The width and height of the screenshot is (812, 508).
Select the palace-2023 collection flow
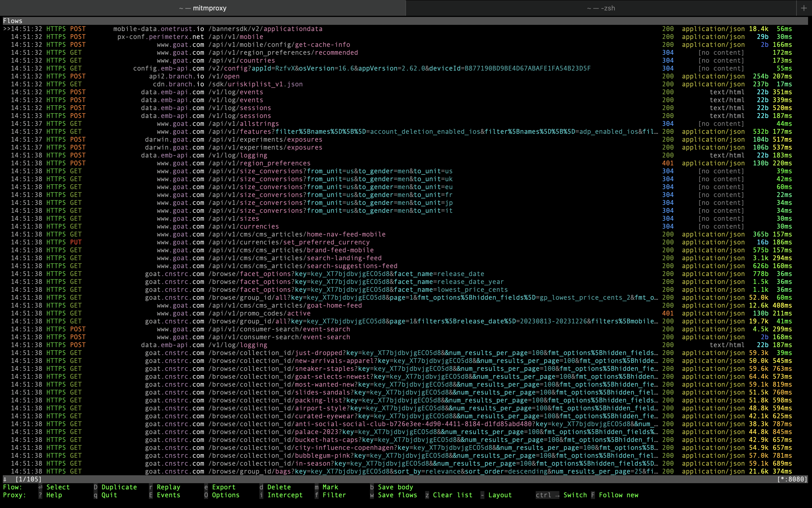coord(405,432)
